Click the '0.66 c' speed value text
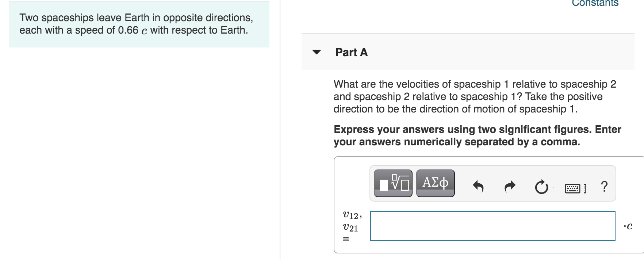 [133, 30]
